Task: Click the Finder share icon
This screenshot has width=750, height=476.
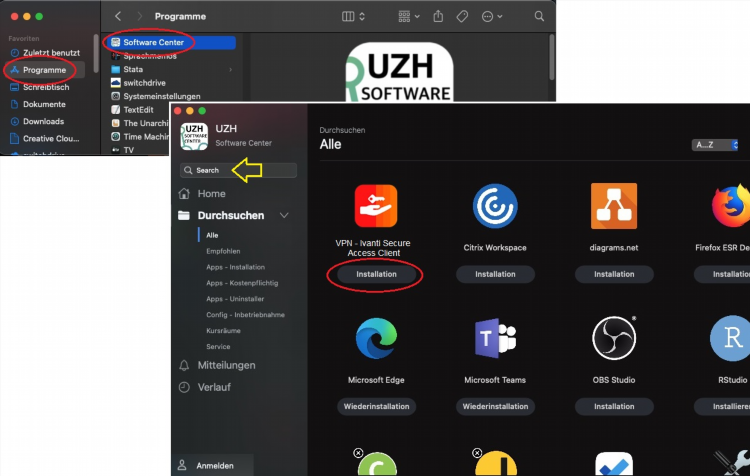Action: pyautogui.click(x=438, y=16)
